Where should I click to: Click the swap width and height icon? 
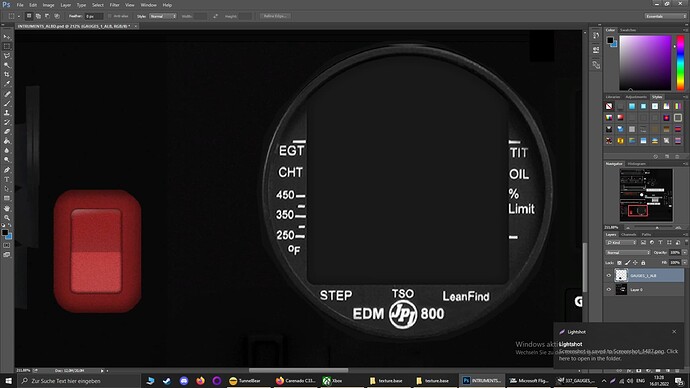(215, 16)
